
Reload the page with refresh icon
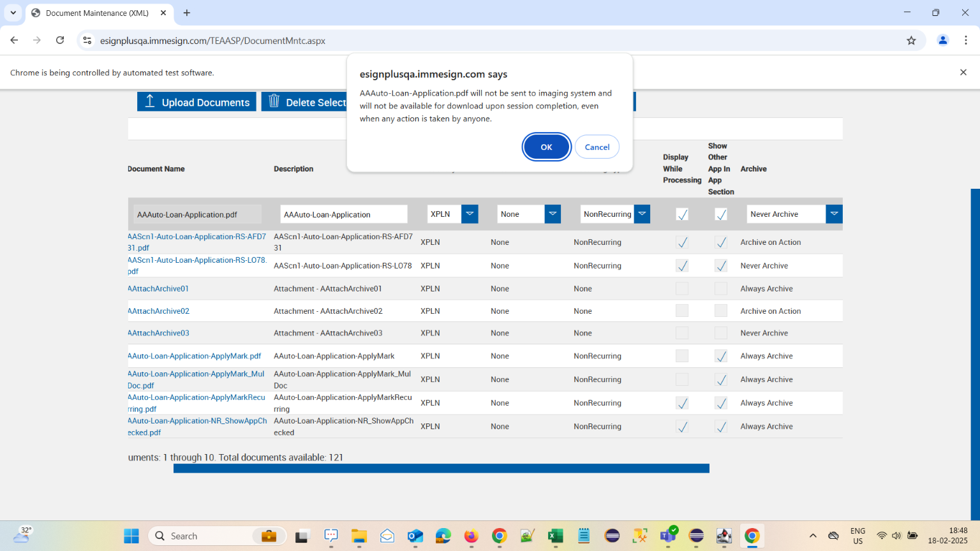tap(60, 40)
